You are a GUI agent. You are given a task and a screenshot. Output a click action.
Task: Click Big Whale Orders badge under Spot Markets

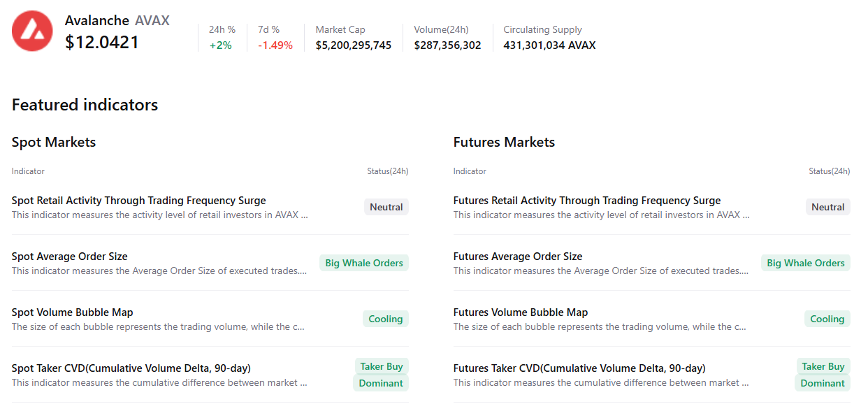point(364,263)
